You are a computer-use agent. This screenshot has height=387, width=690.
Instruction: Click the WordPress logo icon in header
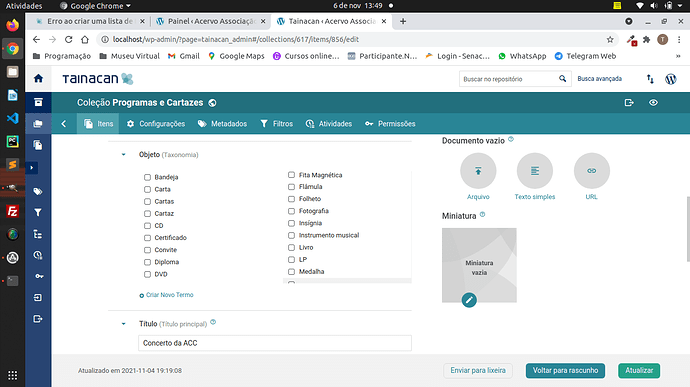[x=671, y=79]
